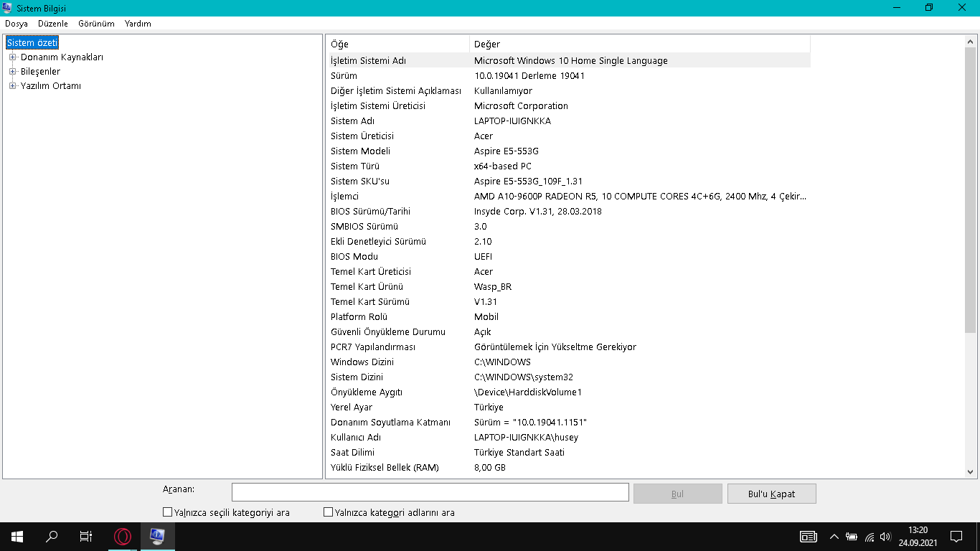Open the Dosya menu
This screenshot has width=980, height=551.
[17, 24]
